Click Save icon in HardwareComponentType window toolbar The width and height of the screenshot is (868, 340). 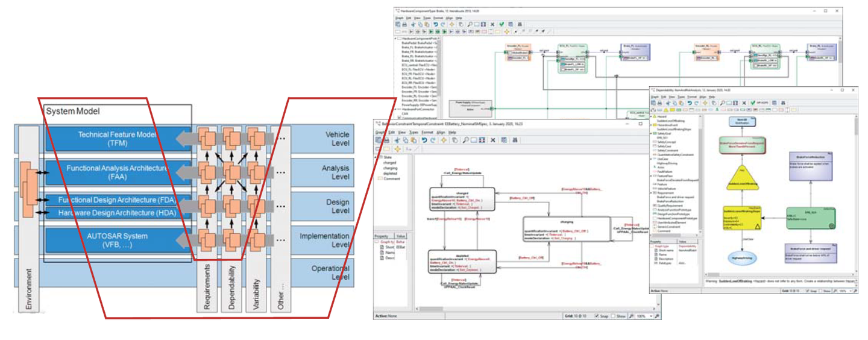(x=398, y=24)
